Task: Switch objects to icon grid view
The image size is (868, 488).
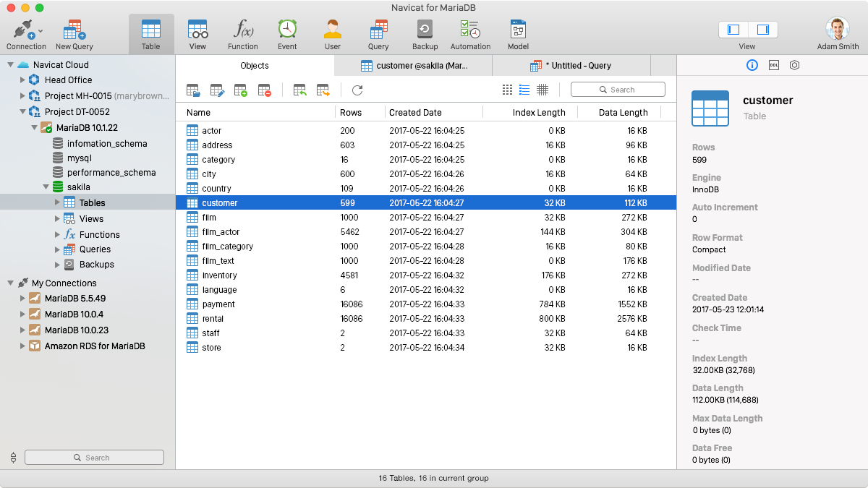Action: [507, 90]
